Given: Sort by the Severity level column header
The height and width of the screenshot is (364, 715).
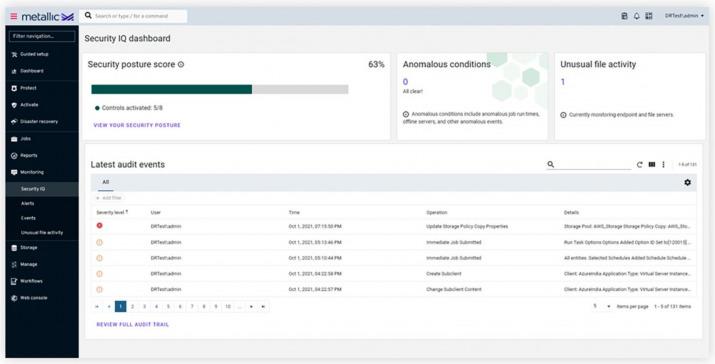Looking at the screenshot, I should [x=112, y=213].
